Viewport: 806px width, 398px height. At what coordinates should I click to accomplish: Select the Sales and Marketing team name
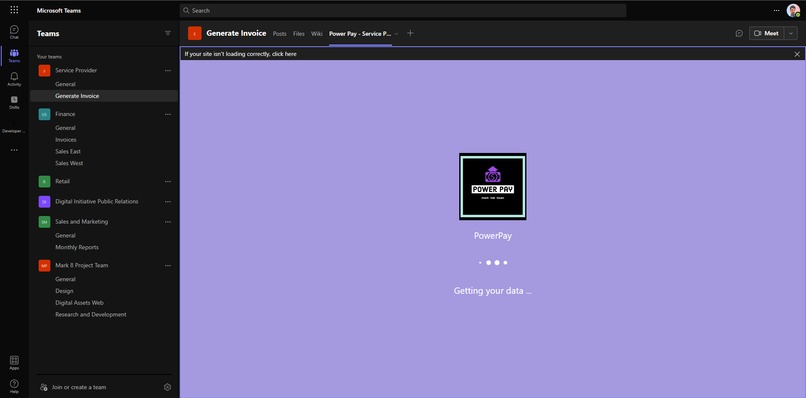(82, 222)
